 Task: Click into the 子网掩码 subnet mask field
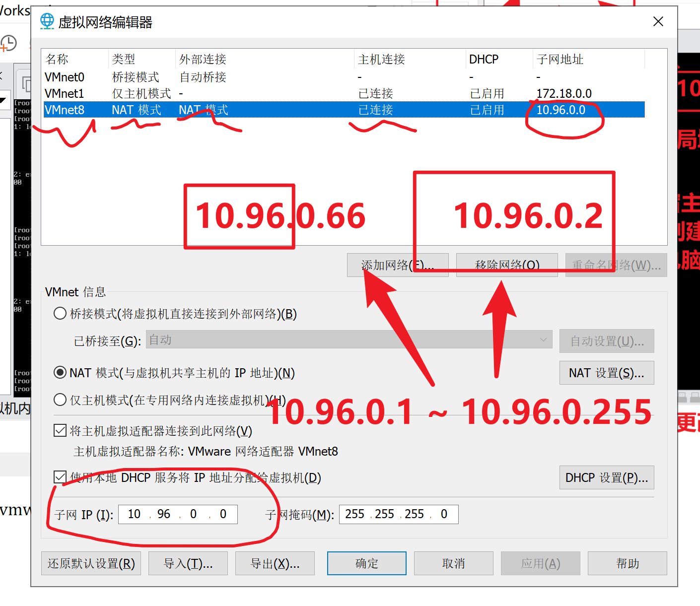click(398, 514)
